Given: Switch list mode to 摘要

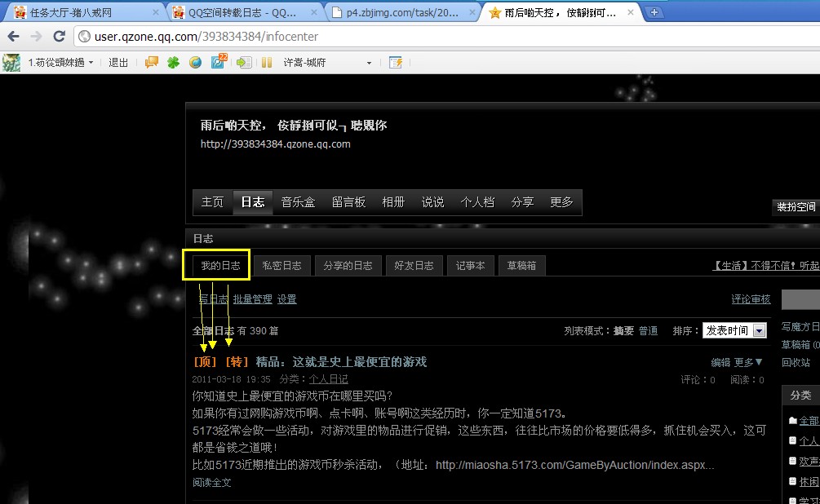Looking at the screenshot, I should 623,331.
